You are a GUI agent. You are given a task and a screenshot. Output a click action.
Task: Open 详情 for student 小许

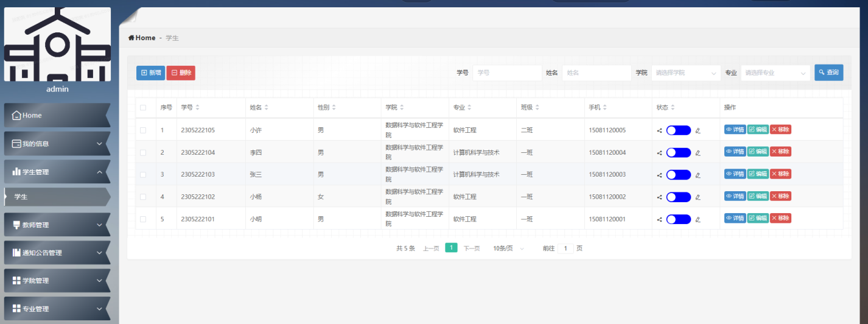point(735,130)
